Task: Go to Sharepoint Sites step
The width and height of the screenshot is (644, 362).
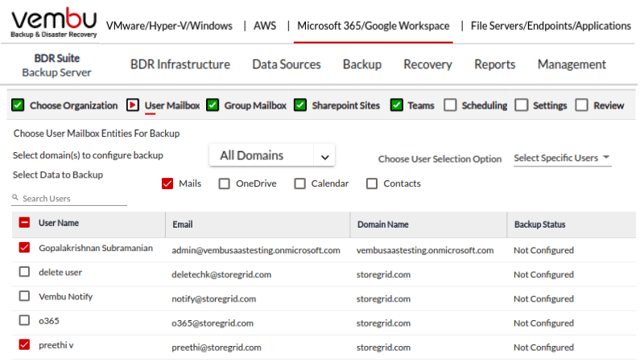Action: coord(346,105)
